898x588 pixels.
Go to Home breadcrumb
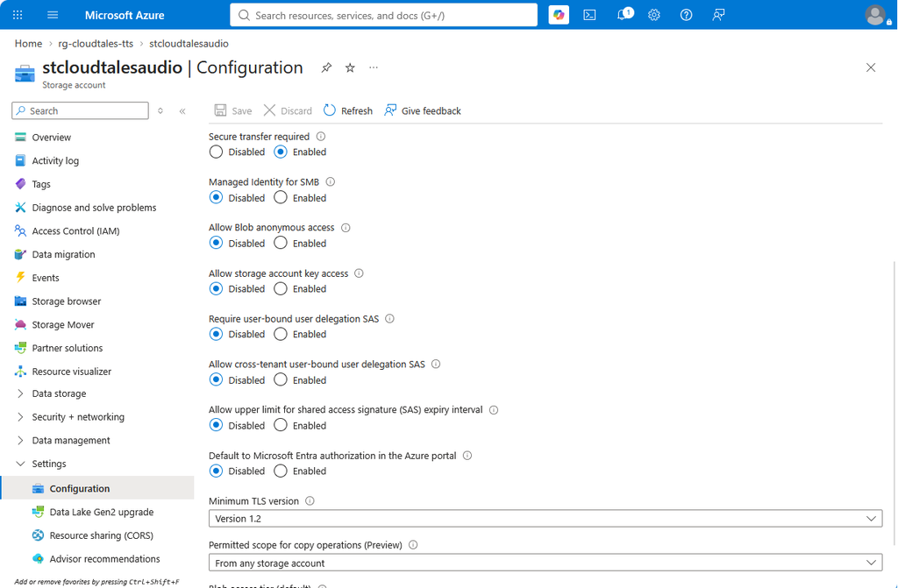pos(28,44)
